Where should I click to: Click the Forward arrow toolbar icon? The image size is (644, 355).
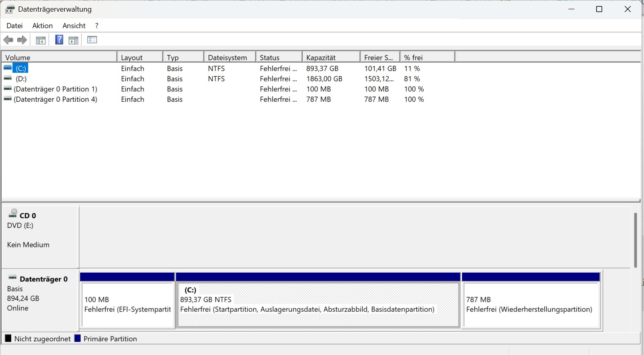[22, 40]
